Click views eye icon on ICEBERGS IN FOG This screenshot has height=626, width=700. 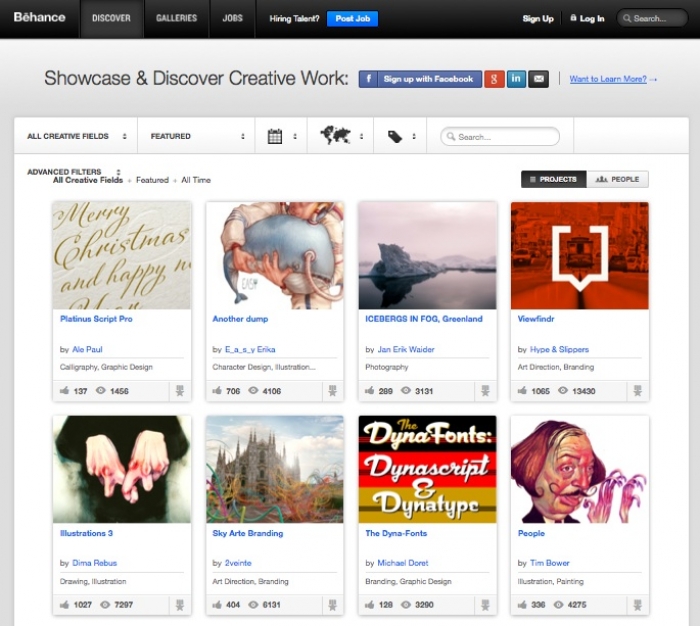[406, 390]
